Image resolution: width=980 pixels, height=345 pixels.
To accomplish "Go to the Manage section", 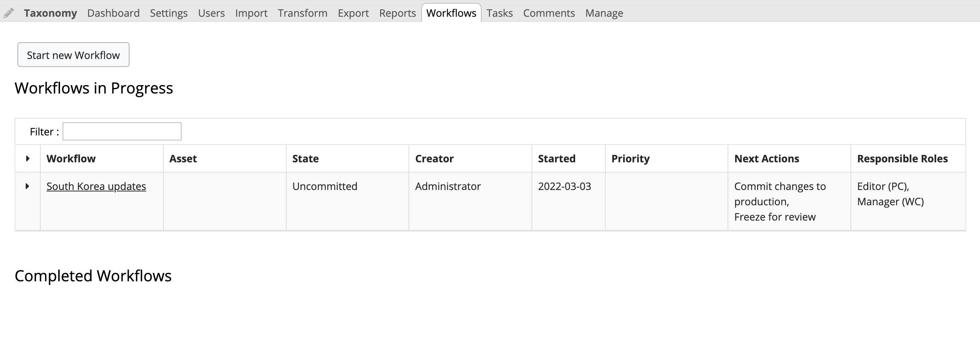I will 604,13.
